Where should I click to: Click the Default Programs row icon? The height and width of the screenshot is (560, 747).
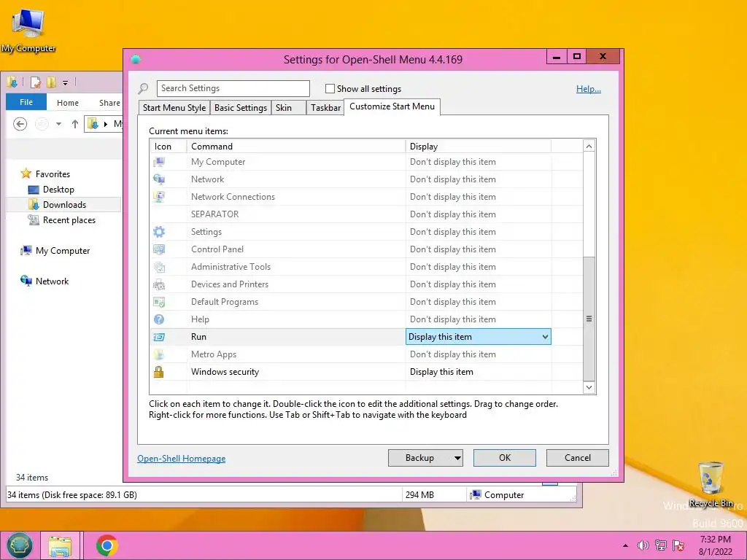159,302
